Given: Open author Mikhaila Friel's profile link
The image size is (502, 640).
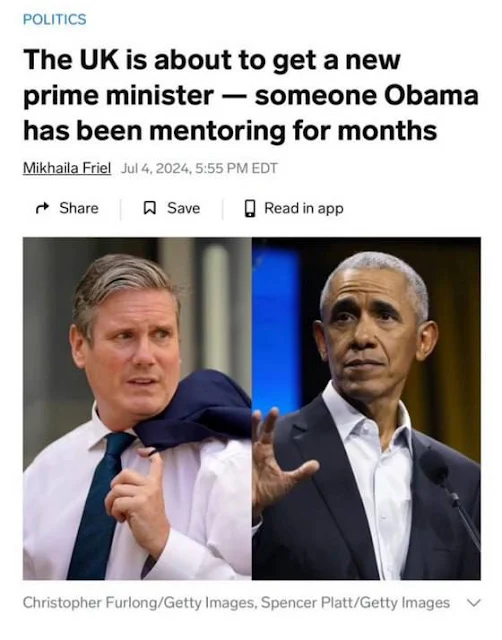Looking at the screenshot, I should (67, 168).
